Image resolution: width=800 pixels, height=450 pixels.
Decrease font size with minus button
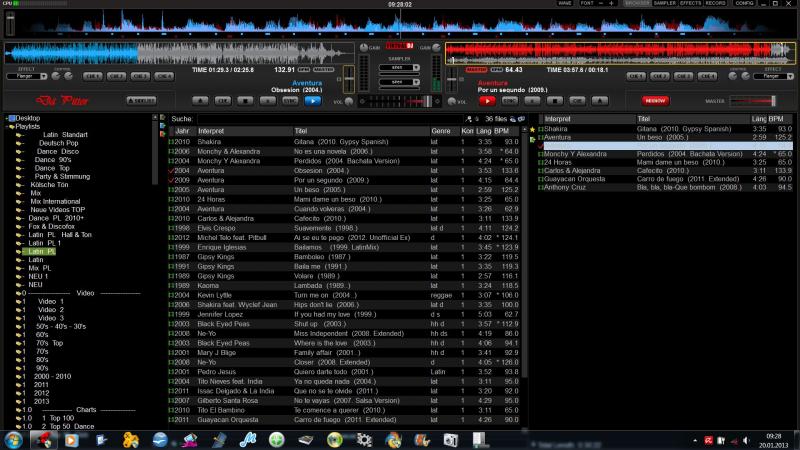coord(601,3)
